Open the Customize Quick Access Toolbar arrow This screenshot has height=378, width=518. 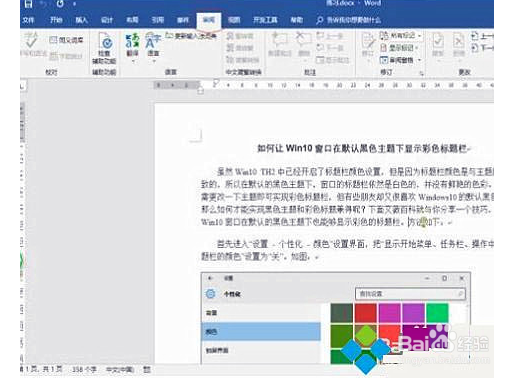coord(74,4)
